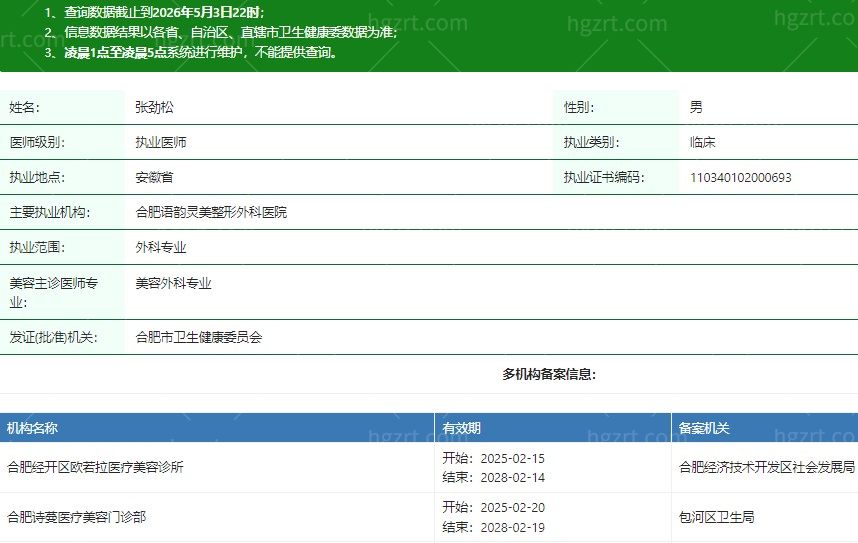
Task: Click the 有效期 column header
Action: (461, 428)
